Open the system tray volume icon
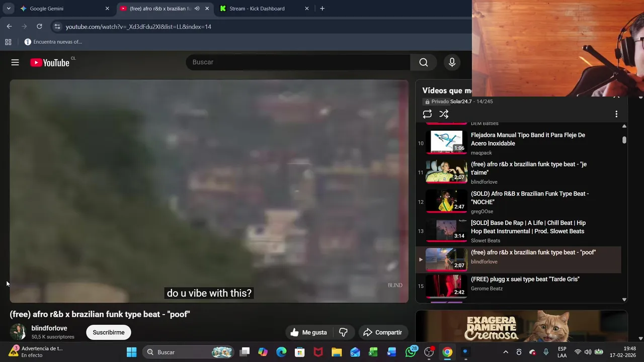 click(x=588, y=352)
